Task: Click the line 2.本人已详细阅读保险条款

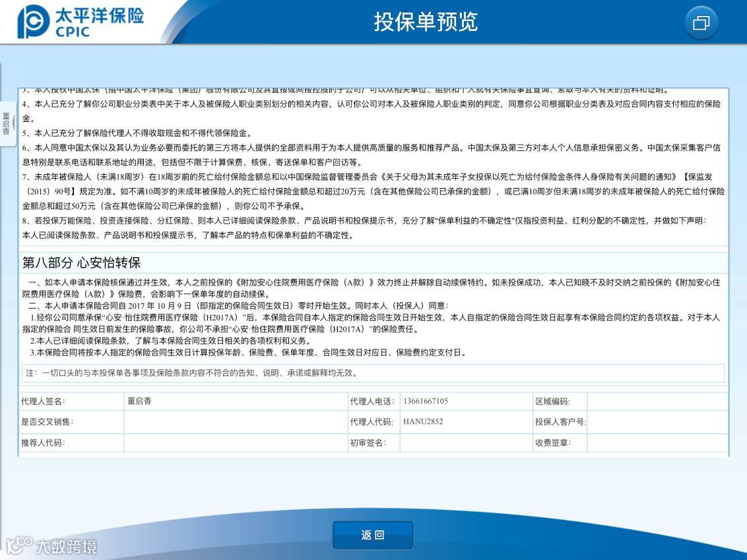Action: point(170,341)
